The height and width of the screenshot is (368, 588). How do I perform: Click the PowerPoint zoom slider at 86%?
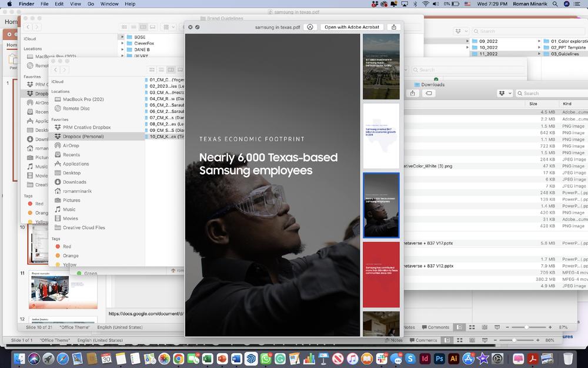[x=514, y=340]
